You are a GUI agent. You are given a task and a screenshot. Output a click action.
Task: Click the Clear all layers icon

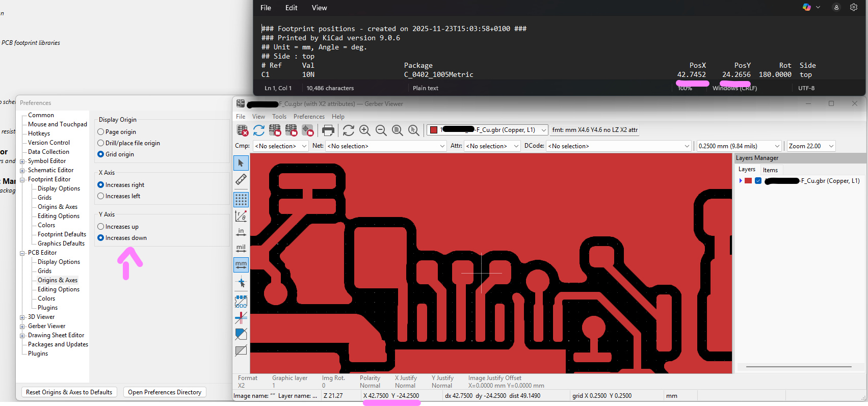pos(243,130)
